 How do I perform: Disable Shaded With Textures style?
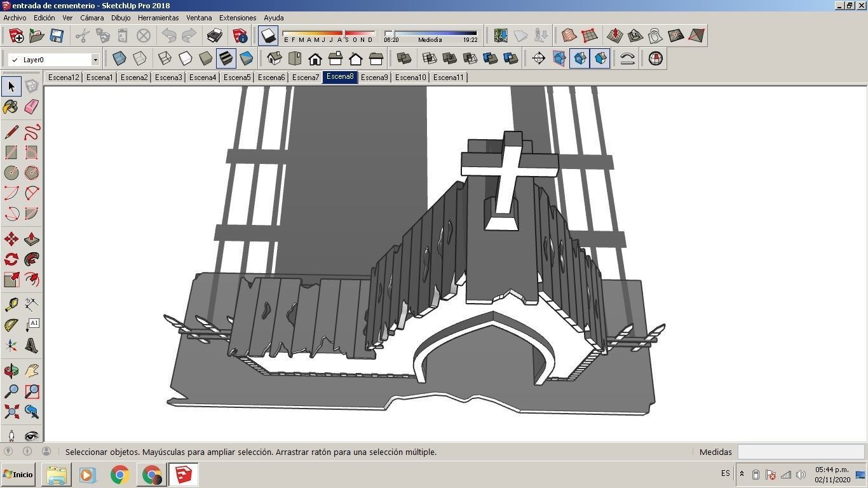226,58
